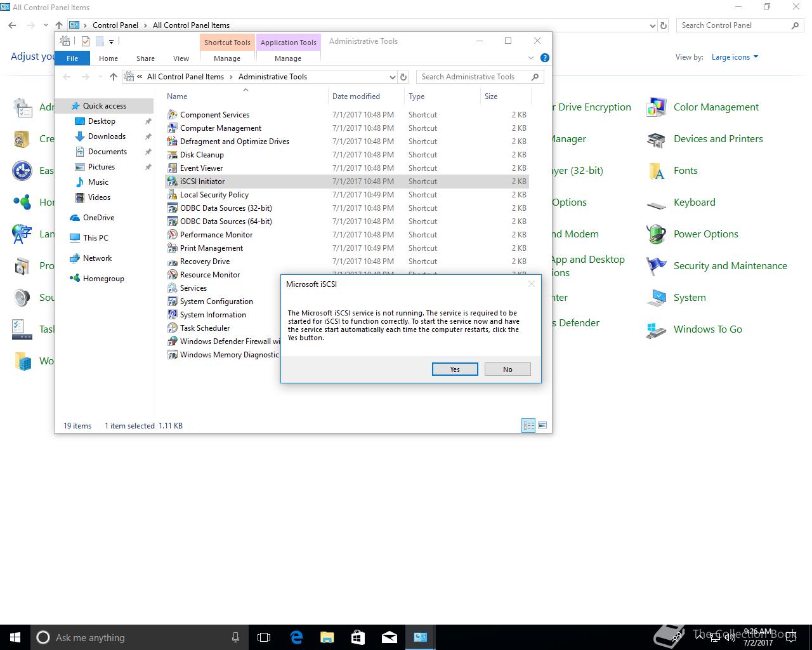Screen dimensions: 812x650
Task: Switch to large thumbnails view button
Action: [542, 425]
